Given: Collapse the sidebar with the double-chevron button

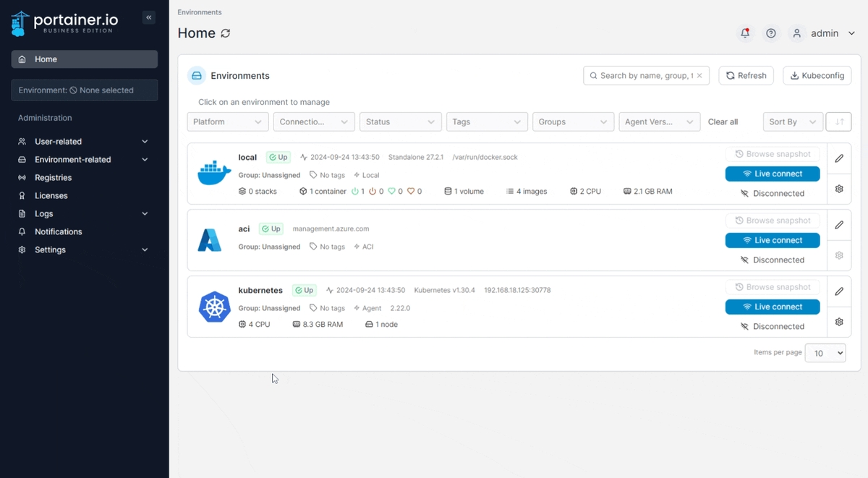Looking at the screenshot, I should click(148, 17).
